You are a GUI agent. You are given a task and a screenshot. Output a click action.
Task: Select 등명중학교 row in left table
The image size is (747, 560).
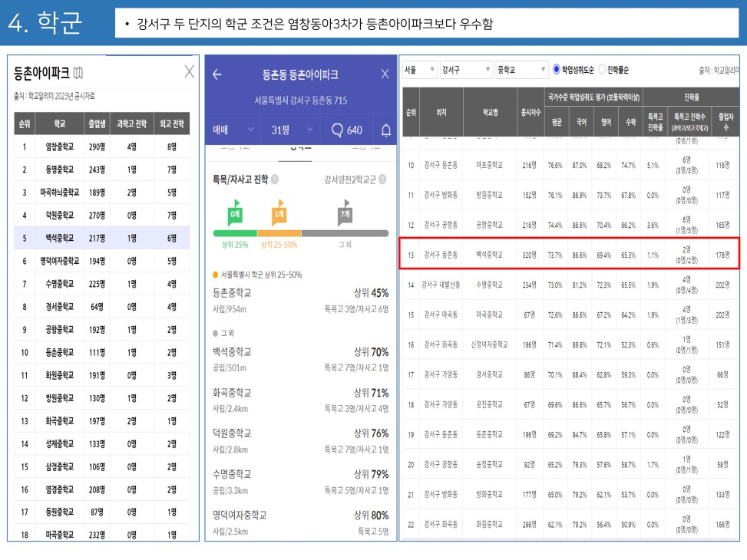pos(102,170)
